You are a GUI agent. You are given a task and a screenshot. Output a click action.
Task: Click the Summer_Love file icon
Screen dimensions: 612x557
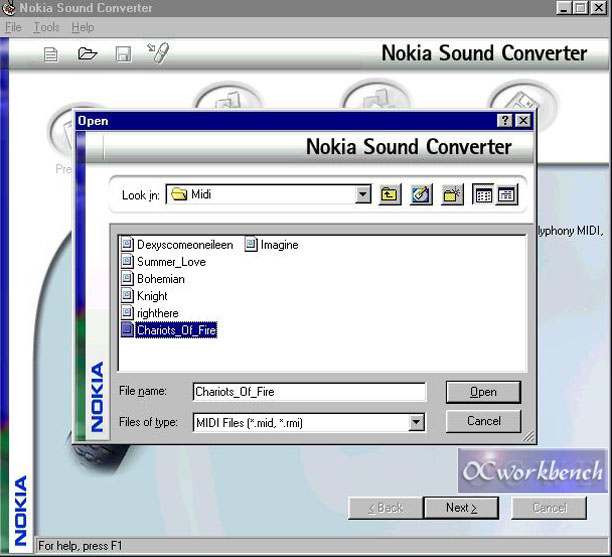(x=127, y=261)
